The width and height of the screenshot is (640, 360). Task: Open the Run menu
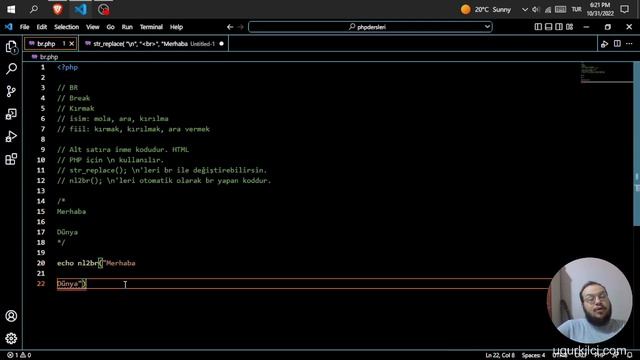pos(127,27)
